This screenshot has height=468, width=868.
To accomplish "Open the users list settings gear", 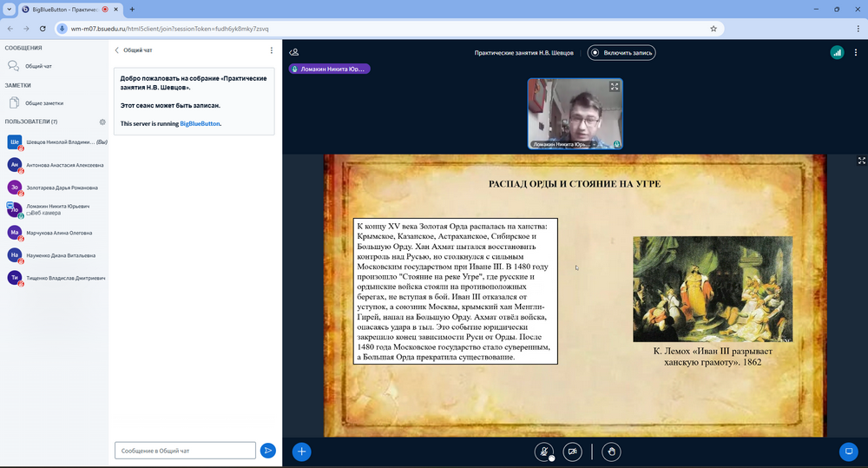I will click(102, 122).
